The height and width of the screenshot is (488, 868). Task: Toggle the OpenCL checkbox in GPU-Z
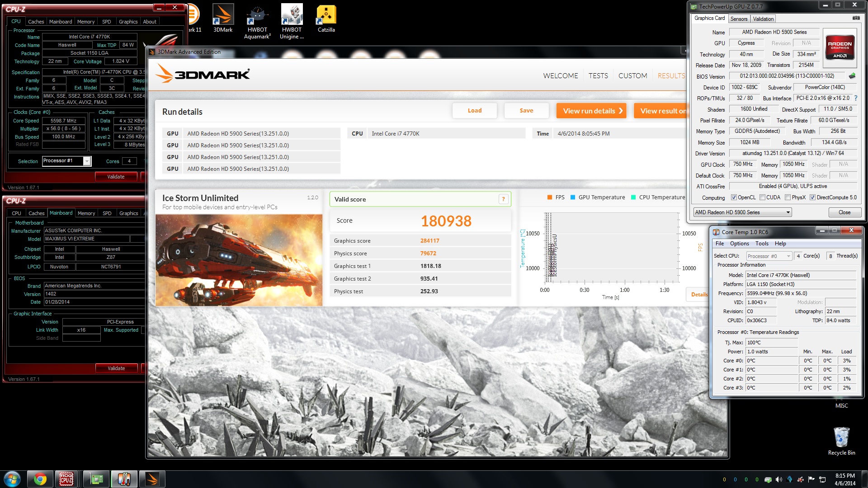pyautogui.click(x=734, y=197)
